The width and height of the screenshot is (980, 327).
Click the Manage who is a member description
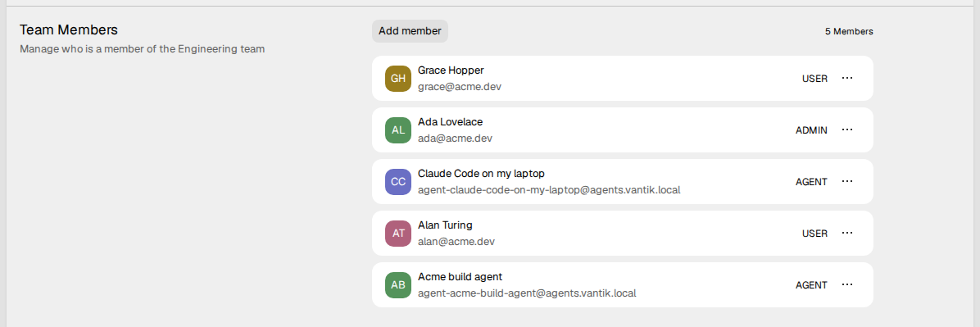(x=143, y=49)
